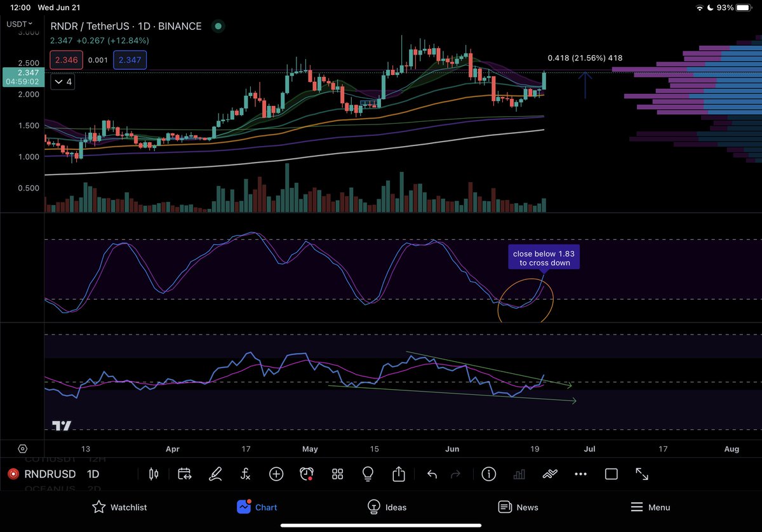Screen dimensions: 762x532
Task: Tap the lightbulb ideas icon in toolbar
Action: 368,474
